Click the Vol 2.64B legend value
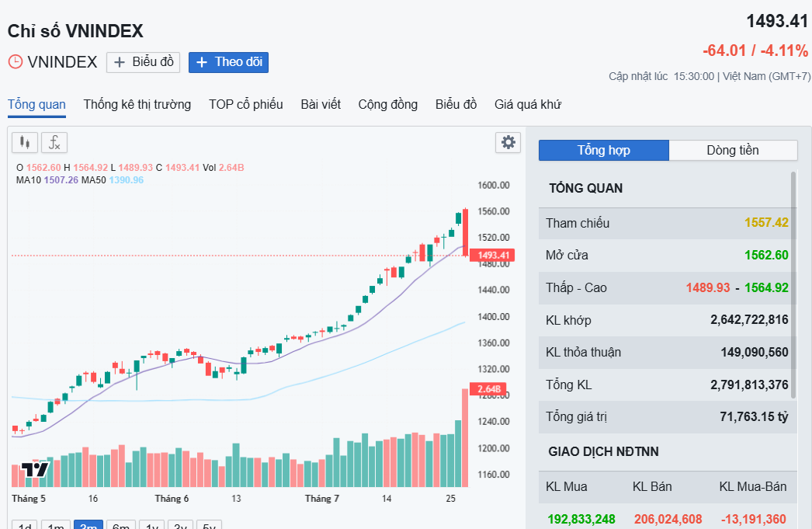Image resolution: width=812 pixels, height=529 pixels. pos(231,168)
